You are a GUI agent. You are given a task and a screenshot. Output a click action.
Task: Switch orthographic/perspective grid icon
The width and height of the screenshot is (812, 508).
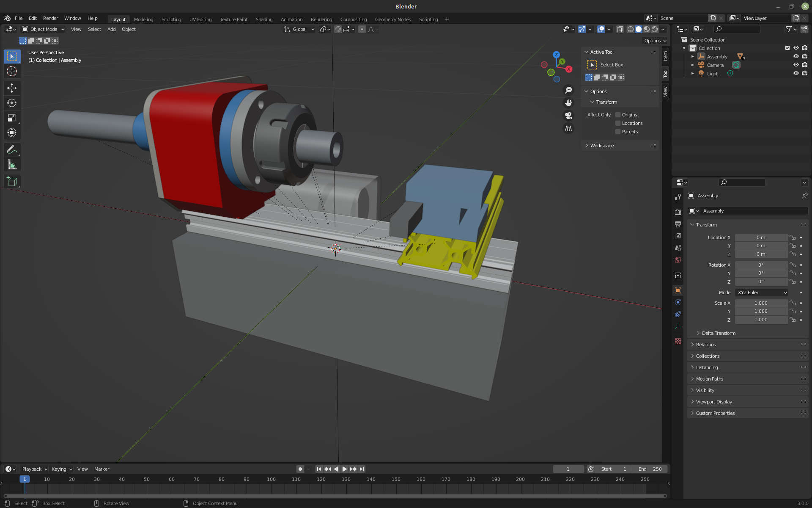[568, 128]
